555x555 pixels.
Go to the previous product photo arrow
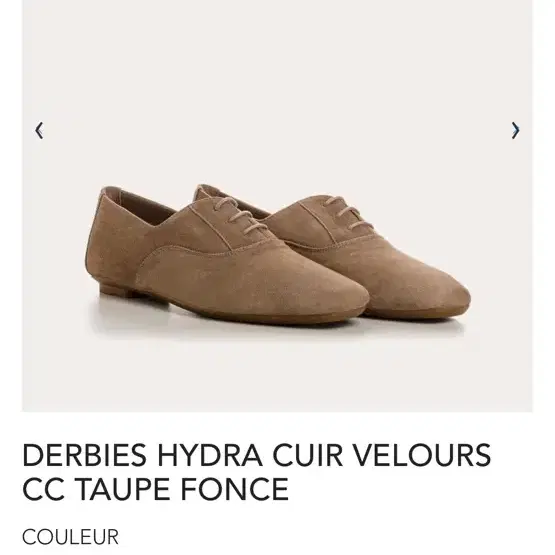click(39, 131)
